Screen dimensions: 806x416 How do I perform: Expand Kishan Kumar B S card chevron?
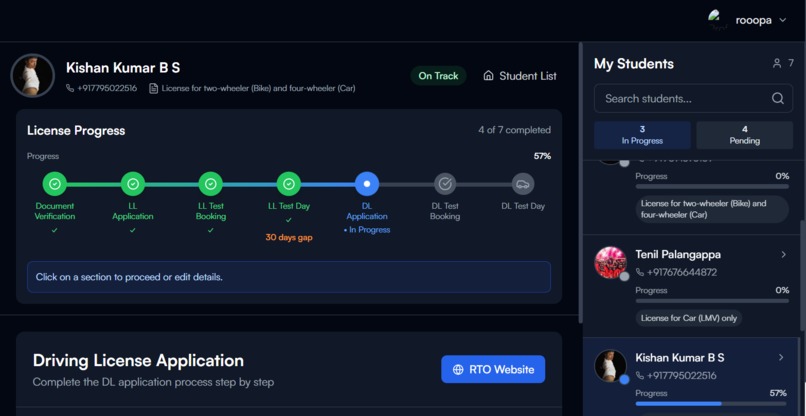tap(781, 357)
